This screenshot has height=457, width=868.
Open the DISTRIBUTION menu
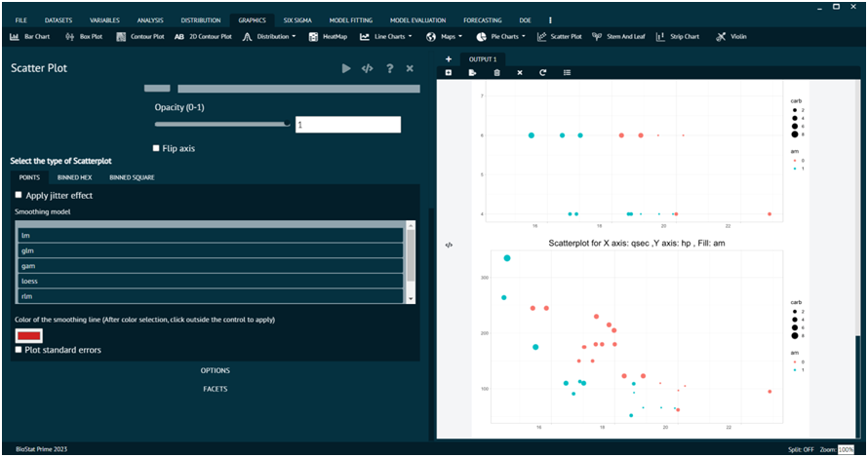(x=200, y=20)
